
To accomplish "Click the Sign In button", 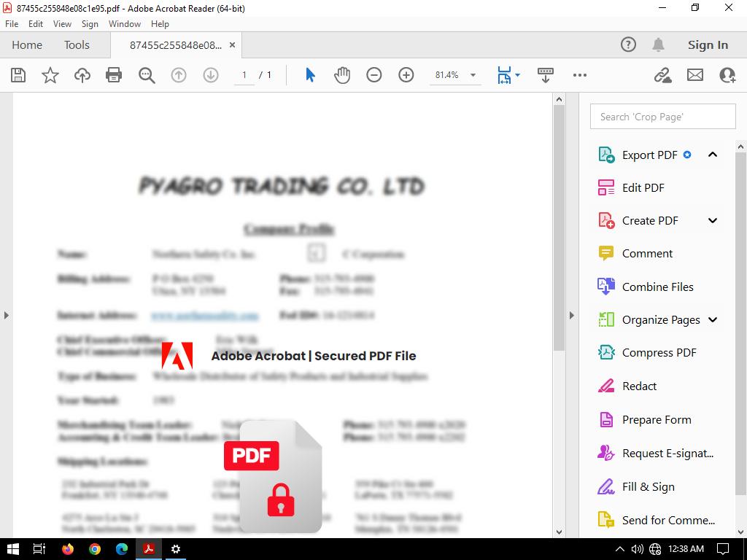I will pyautogui.click(x=708, y=44).
